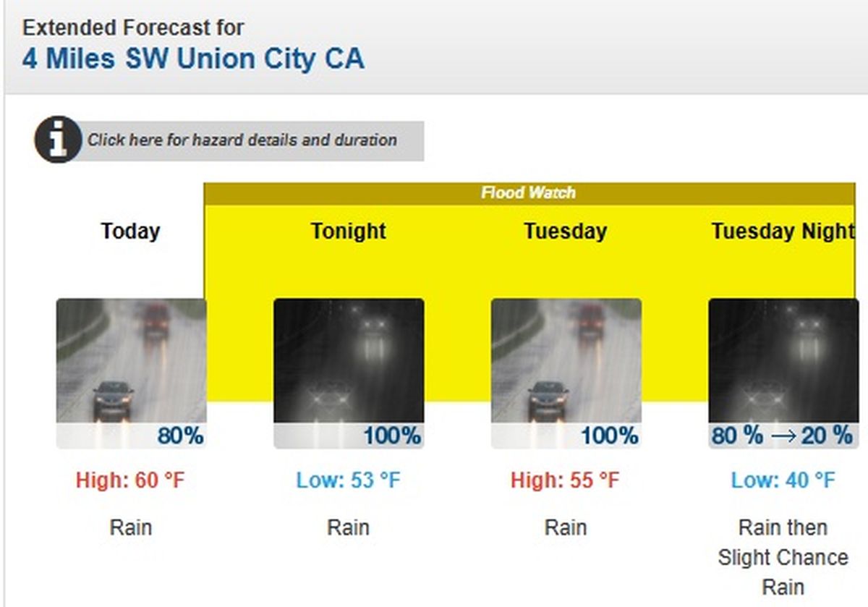This screenshot has width=868, height=607.
Task: Click the 80% → 20% precipitation indicator
Action: point(782,436)
